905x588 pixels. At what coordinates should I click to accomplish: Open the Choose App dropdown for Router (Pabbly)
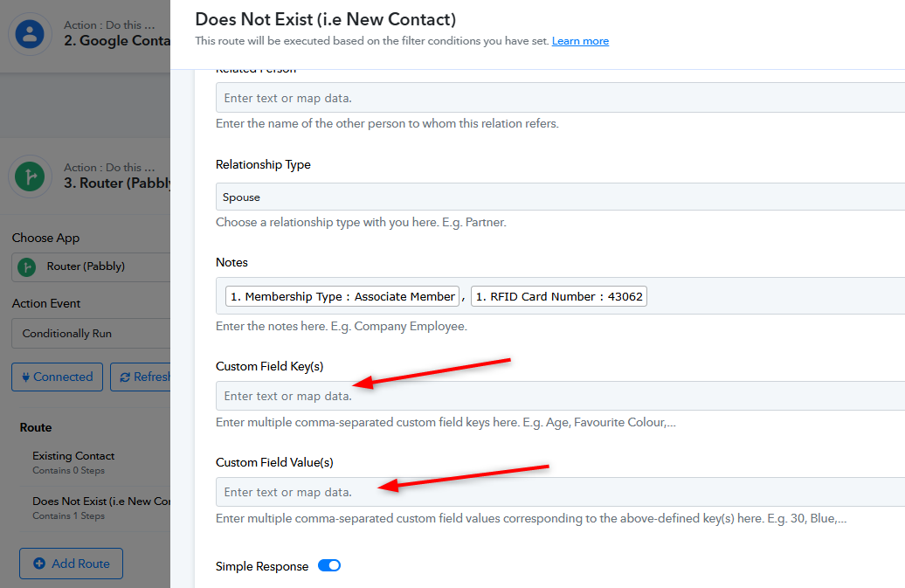pyautogui.click(x=91, y=266)
